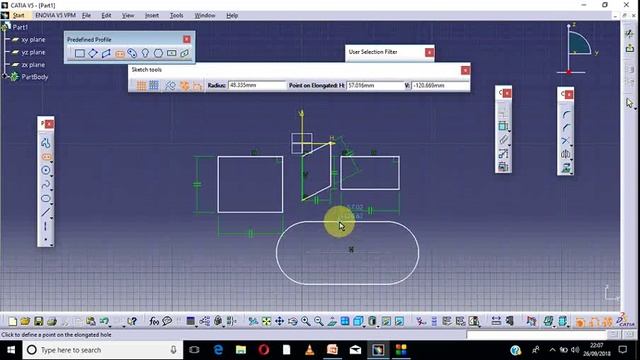The height and width of the screenshot is (360, 640).
Task: Click the Radius input field
Action: [257, 85]
